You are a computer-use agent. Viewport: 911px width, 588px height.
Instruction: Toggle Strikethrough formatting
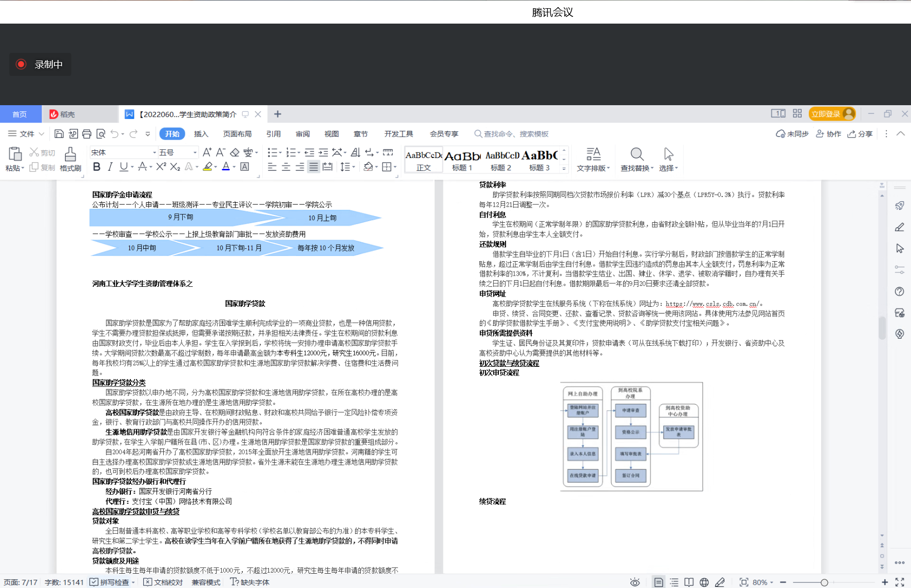142,167
